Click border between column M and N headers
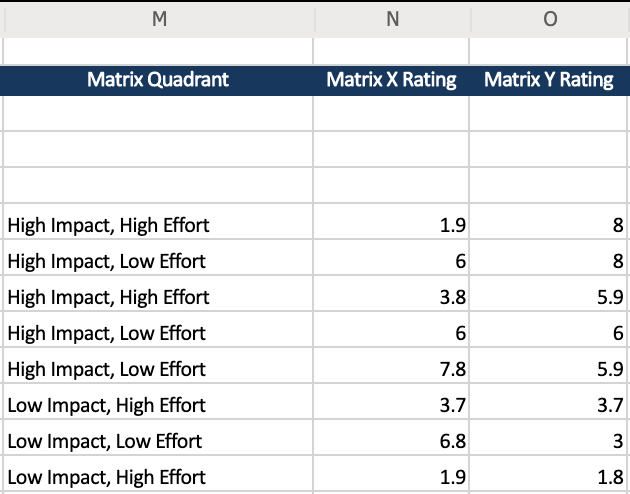 pos(315,19)
